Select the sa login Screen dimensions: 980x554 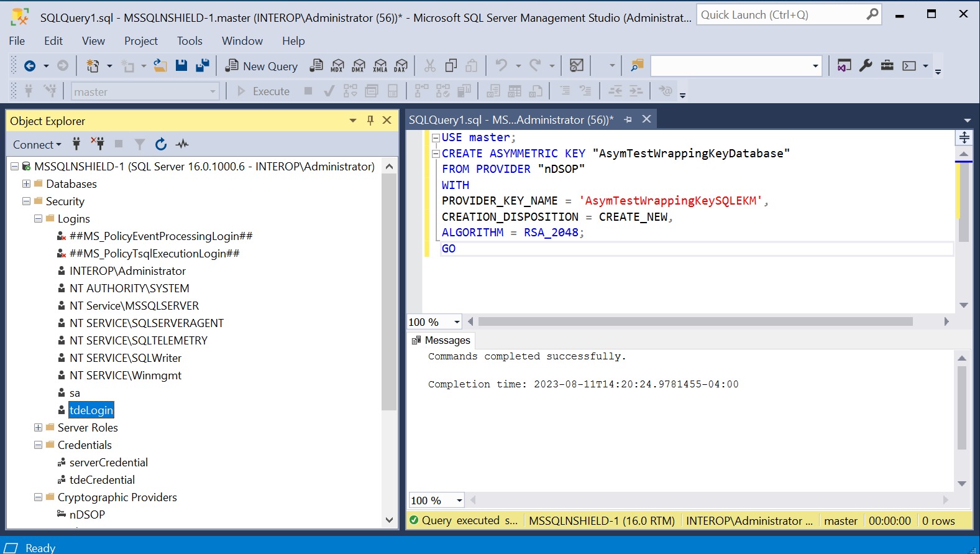(75, 393)
